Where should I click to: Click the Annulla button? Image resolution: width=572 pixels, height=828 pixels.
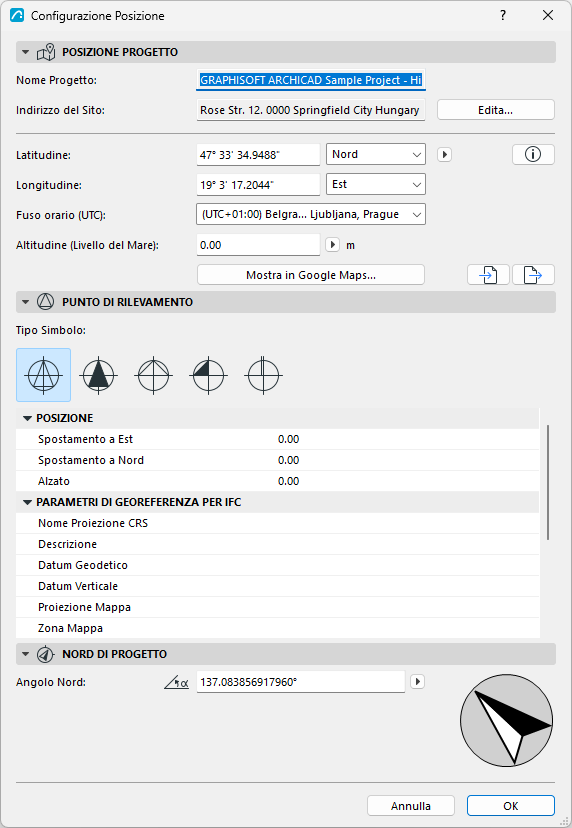[411, 806]
